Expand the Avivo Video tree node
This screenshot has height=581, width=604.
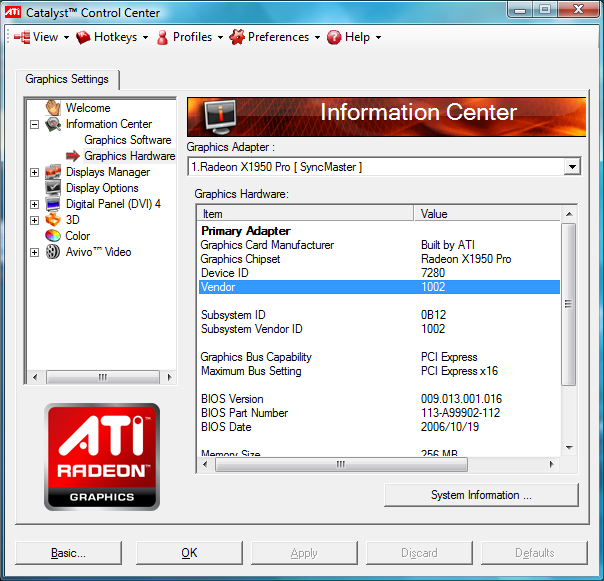(x=35, y=252)
